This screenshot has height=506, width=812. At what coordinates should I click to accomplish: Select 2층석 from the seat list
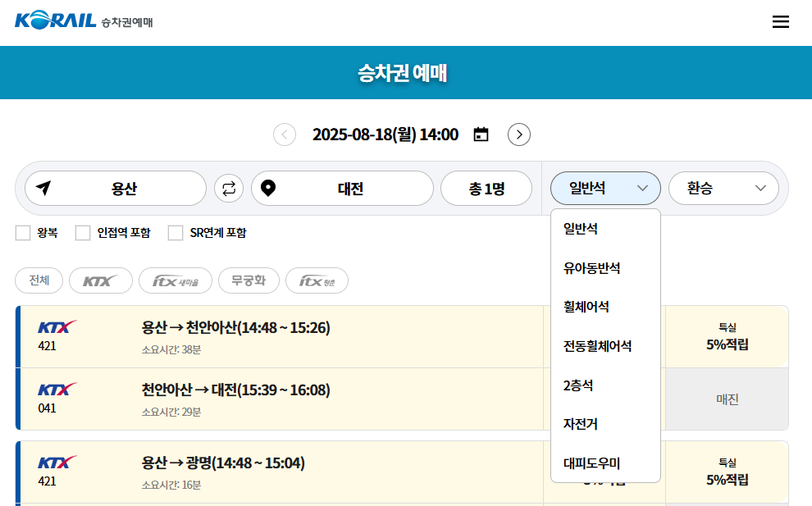point(605,385)
